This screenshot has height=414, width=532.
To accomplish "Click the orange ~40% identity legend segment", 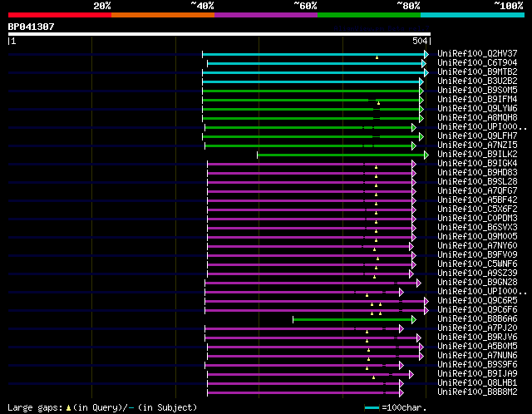I will click(x=163, y=15).
